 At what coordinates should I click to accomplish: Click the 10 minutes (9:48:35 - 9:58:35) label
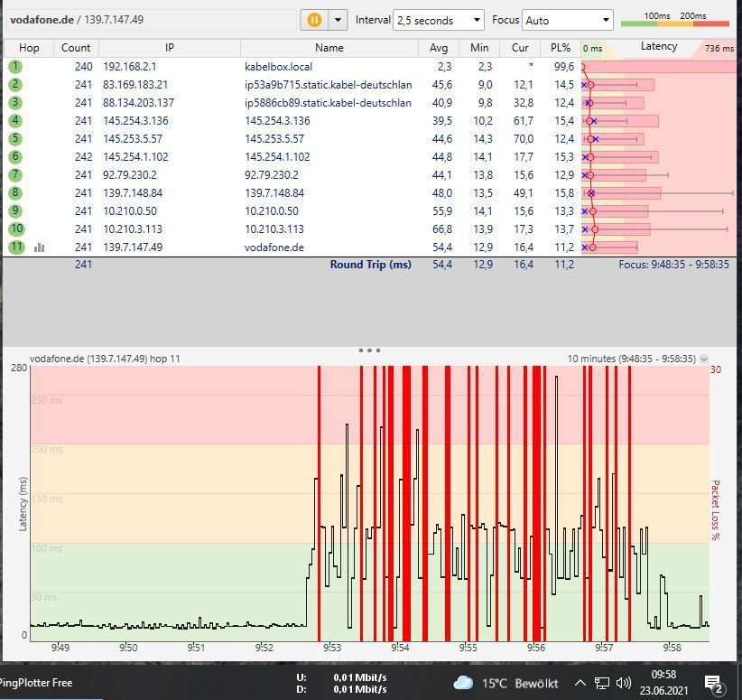point(631,359)
